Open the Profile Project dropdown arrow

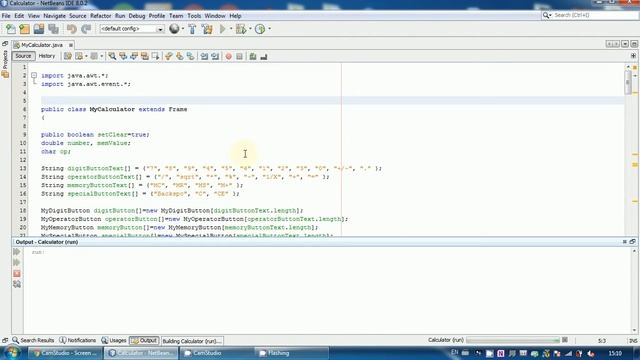[269, 29]
